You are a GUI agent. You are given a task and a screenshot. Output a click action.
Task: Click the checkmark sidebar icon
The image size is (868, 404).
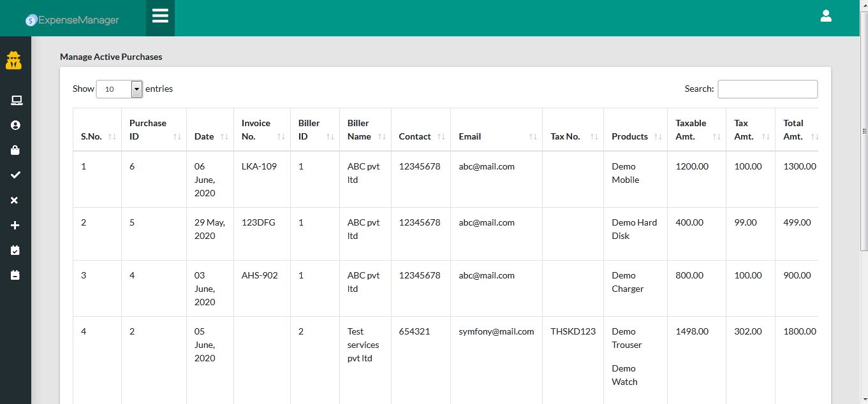point(15,175)
